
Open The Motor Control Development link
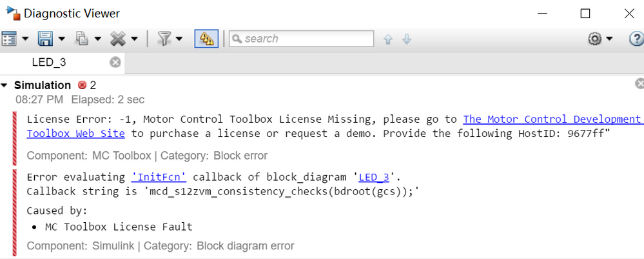tap(552, 119)
